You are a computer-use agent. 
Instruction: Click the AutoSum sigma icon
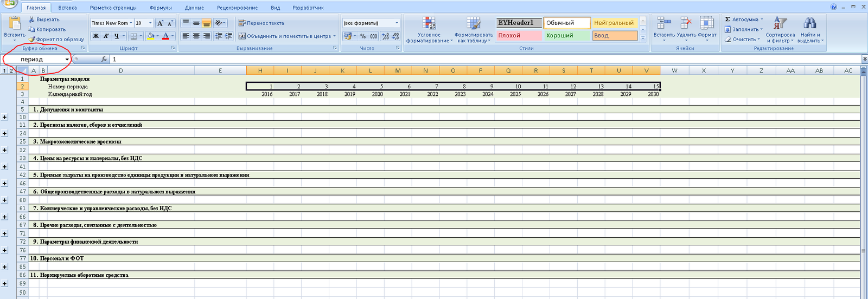pos(728,19)
